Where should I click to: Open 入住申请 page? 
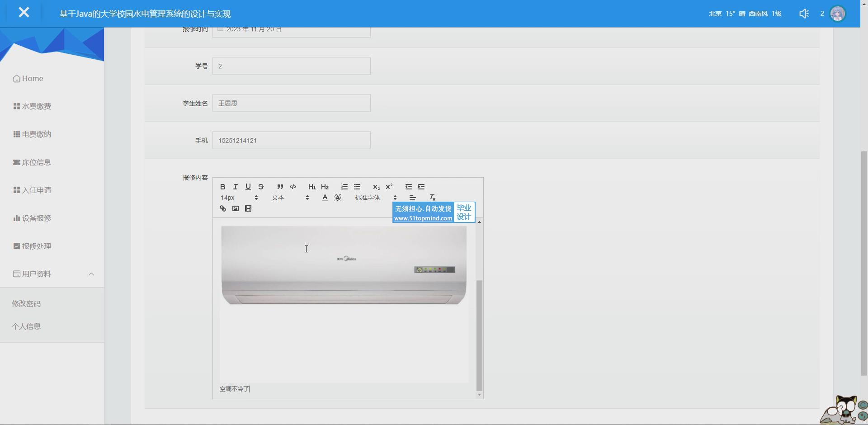click(32, 190)
